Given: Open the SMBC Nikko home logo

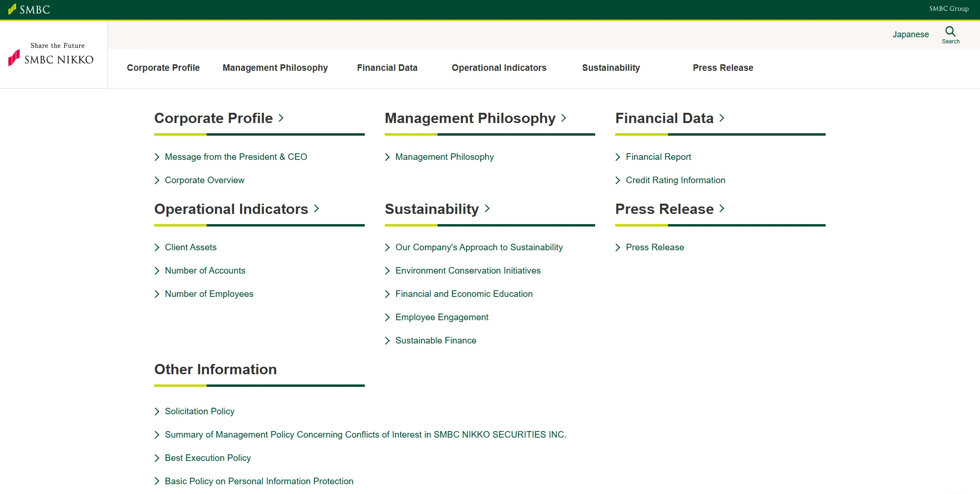Looking at the screenshot, I should (51, 54).
